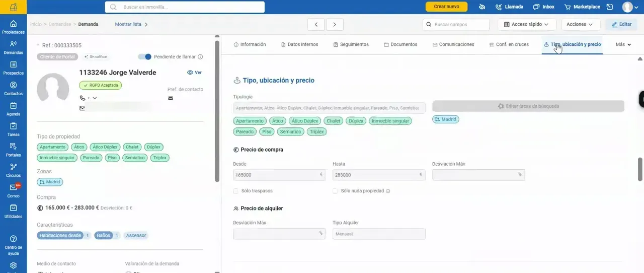Click info icon beside Pendiente de llamar
The width and height of the screenshot is (644, 273).
point(200,57)
